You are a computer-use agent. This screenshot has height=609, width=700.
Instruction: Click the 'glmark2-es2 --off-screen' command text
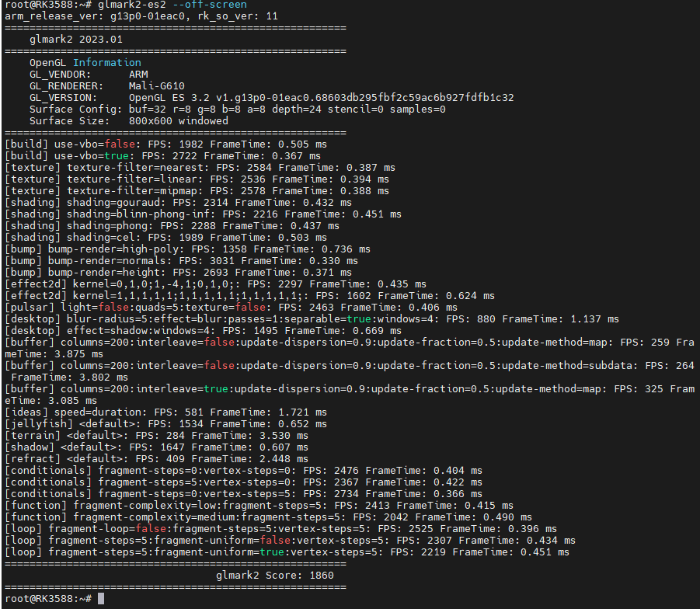(x=172, y=5)
